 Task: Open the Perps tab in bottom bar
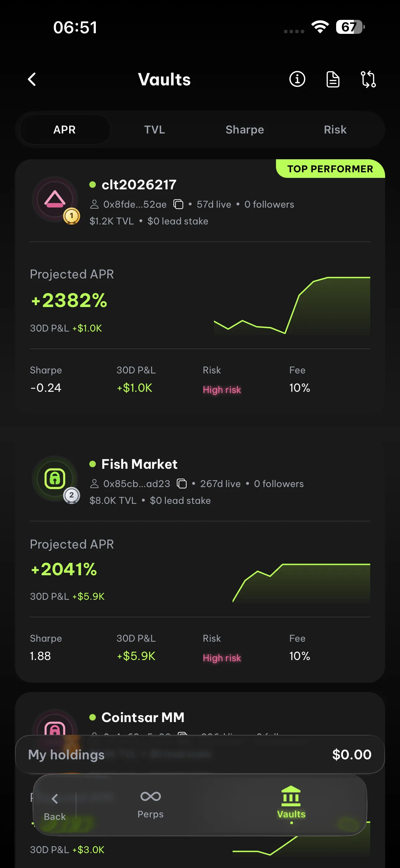[x=150, y=804]
